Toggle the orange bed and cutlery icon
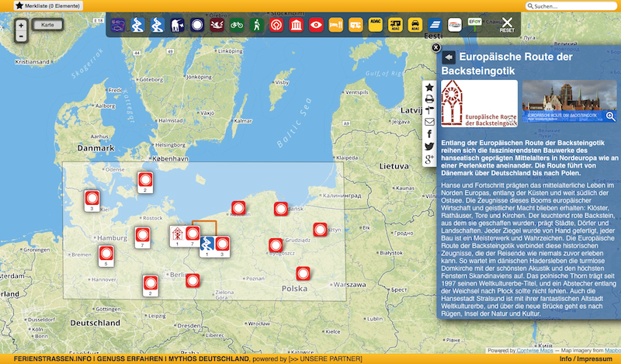This screenshot has height=364, width=621. (336, 25)
